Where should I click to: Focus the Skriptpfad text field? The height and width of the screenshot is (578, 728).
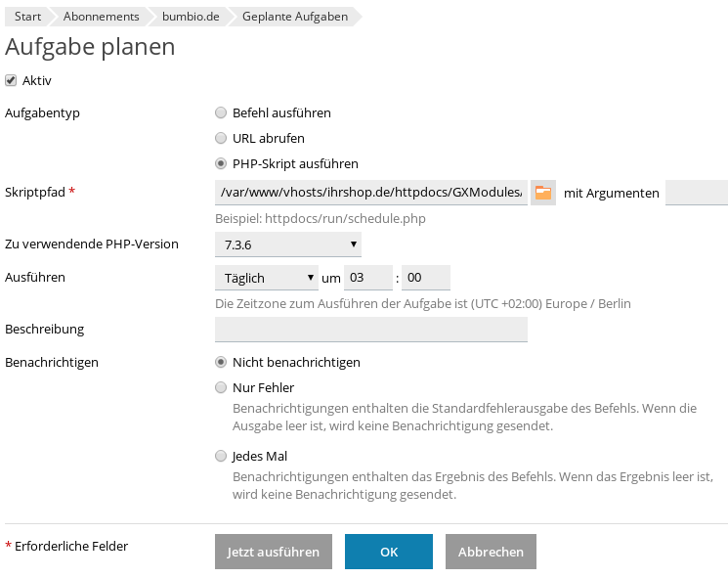point(371,193)
